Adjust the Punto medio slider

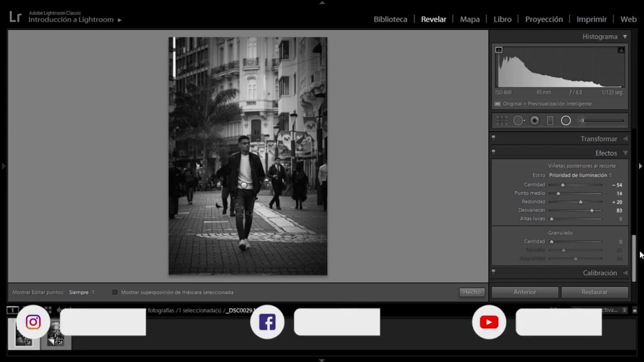(x=558, y=194)
